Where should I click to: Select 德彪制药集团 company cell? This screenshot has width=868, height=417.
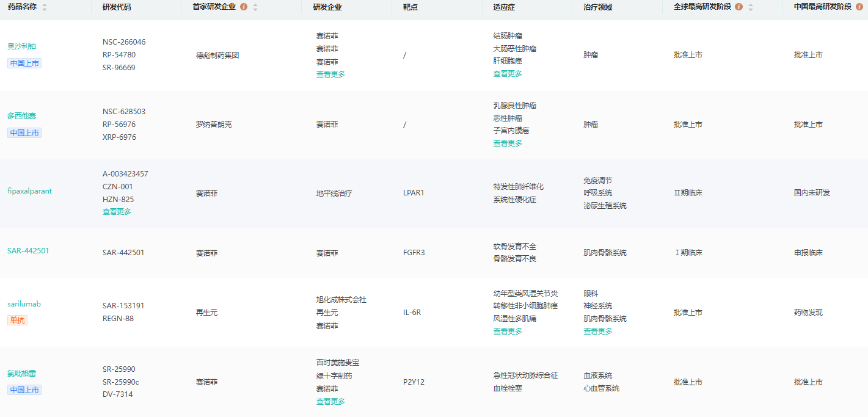217,56
